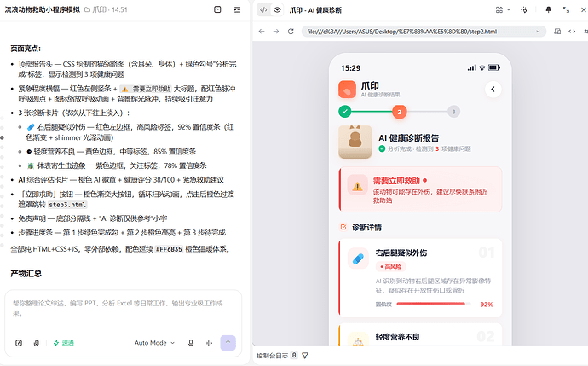The height and width of the screenshot is (366, 588).
Task: Go back in the preview browser
Action: pos(262,32)
